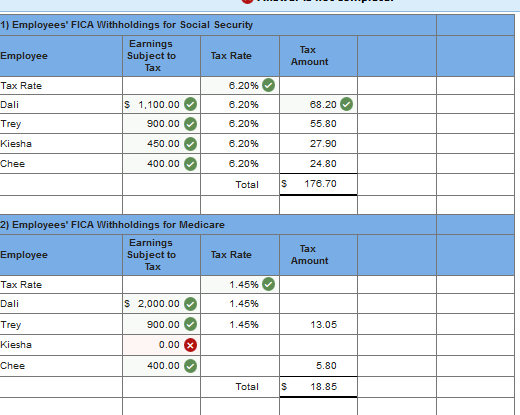This screenshot has width=520, height=415.
Task: Click green check beside Social Security 6.20% rate
Action: click(x=268, y=85)
